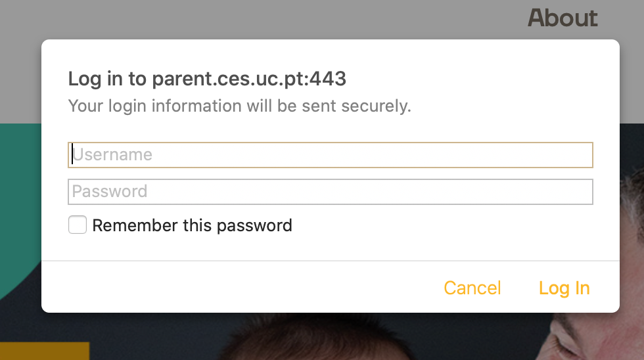Submit credentials with the Log In button
The height and width of the screenshot is (360, 644).
(x=564, y=288)
